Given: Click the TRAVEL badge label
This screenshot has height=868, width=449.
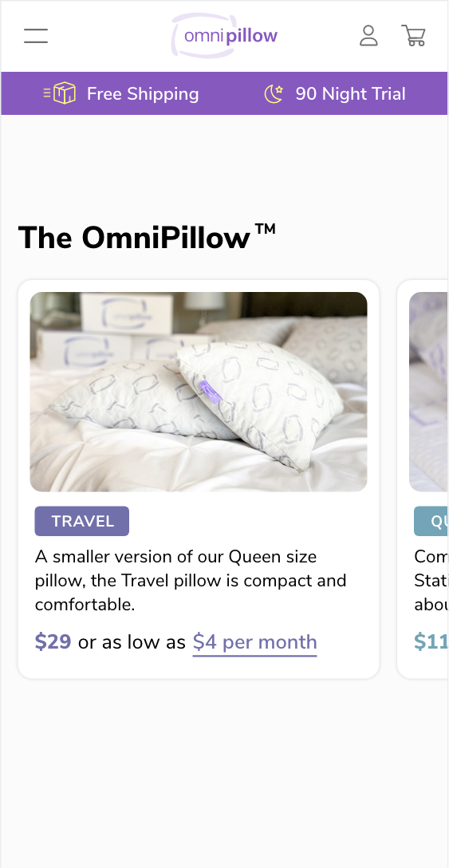Looking at the screenshot, I should pyautogui.click(x=82, y=521).
